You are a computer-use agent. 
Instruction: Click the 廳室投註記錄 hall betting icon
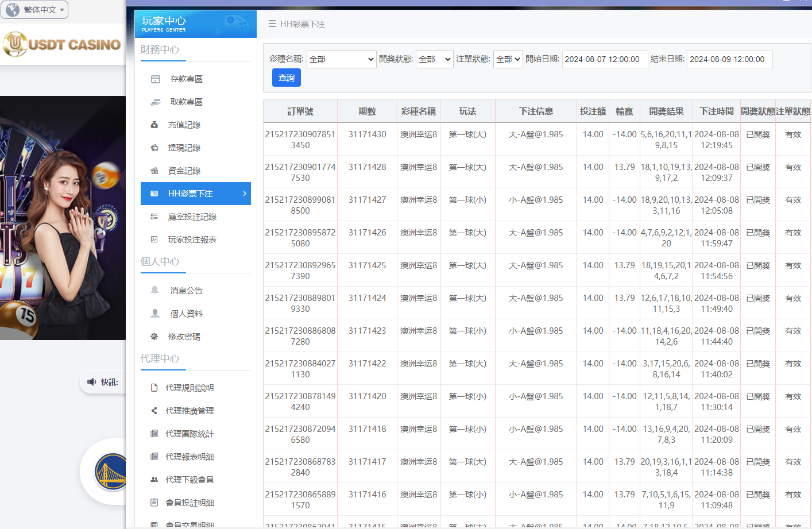click(154, 217)
